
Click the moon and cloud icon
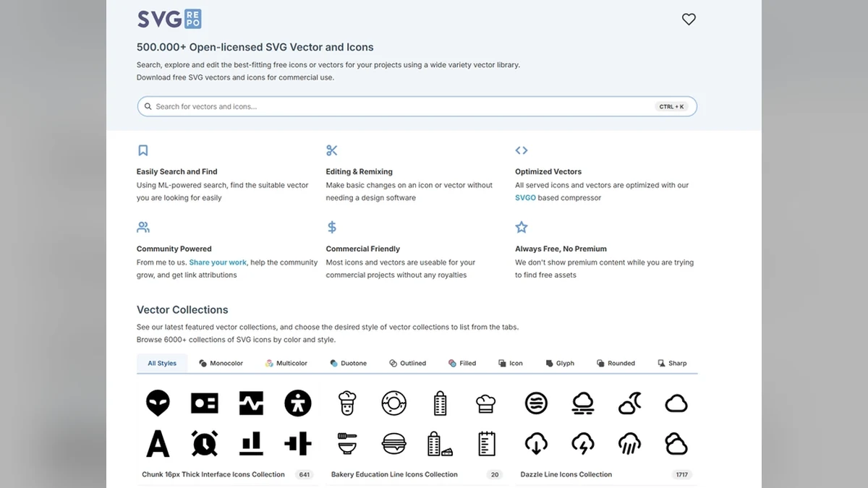point(629,403)
